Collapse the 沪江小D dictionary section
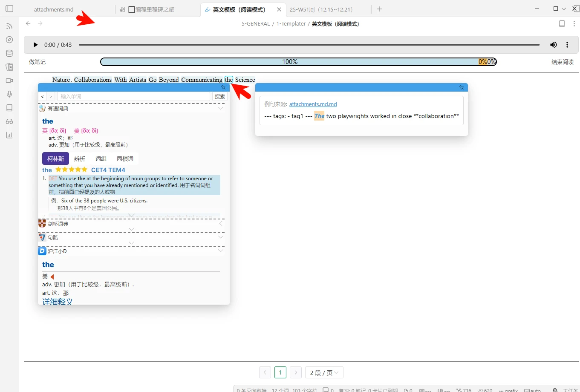580x392 pixels. tap(221, 251)
